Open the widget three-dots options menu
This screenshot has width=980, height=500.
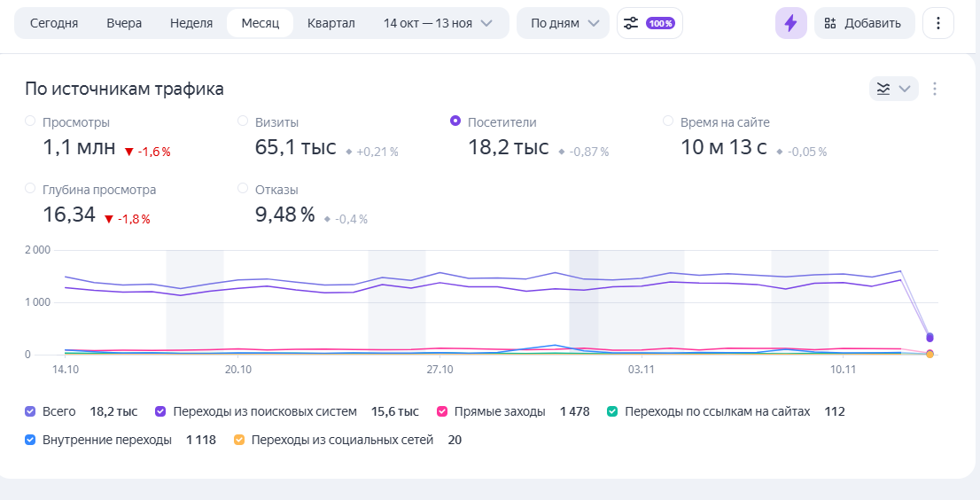click(935, 89)
